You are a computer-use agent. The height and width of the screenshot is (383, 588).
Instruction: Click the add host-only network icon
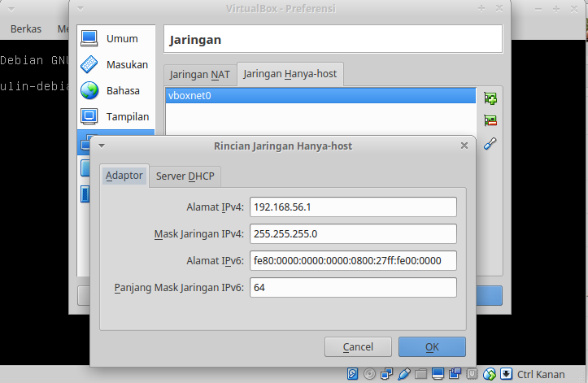[x=490, y=98]
